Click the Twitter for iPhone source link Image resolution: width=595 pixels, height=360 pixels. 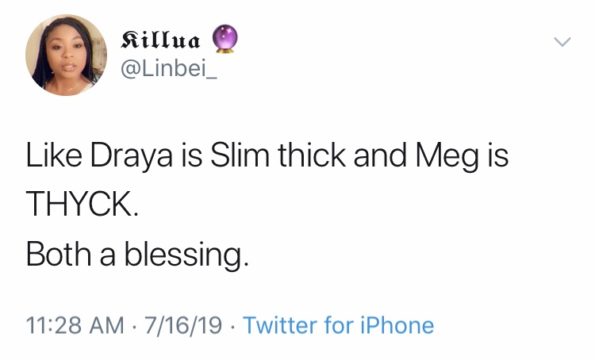pos(338,325)
